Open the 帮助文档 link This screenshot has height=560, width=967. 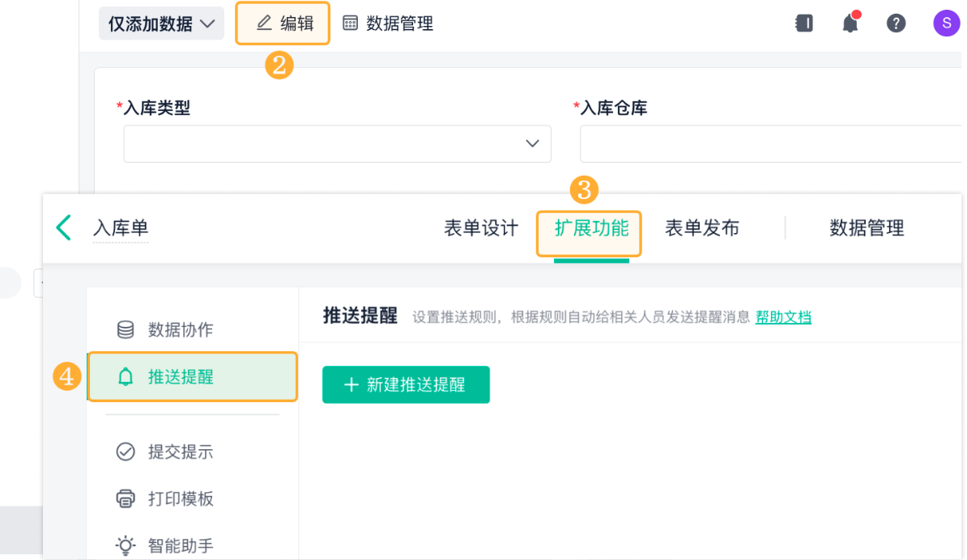(783, 317)
